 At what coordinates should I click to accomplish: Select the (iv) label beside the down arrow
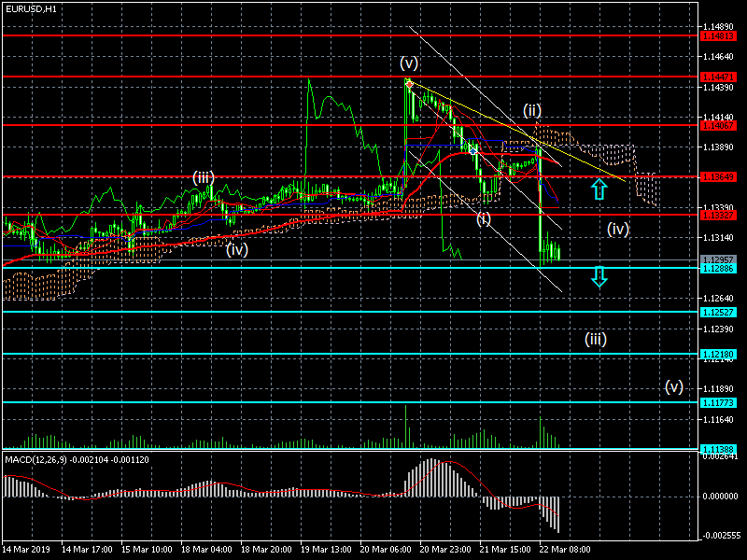pyautogui.click(x=618, y=229)
